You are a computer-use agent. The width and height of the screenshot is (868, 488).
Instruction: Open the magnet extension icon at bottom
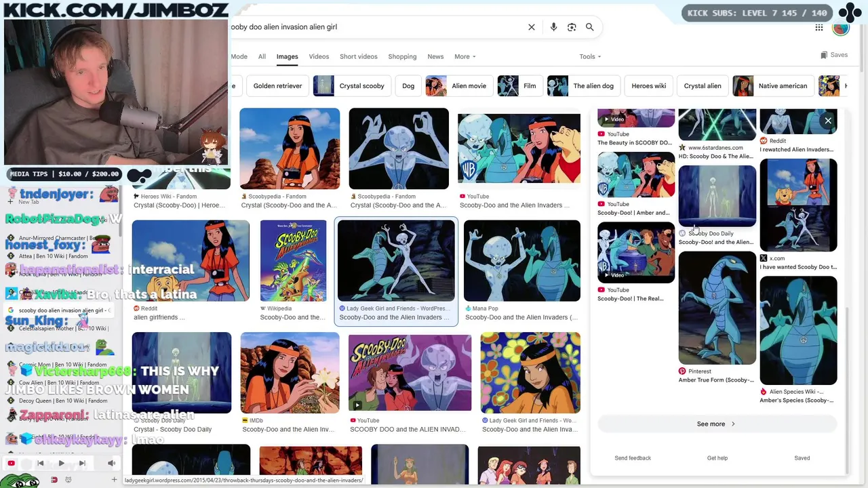coord(54,480)
